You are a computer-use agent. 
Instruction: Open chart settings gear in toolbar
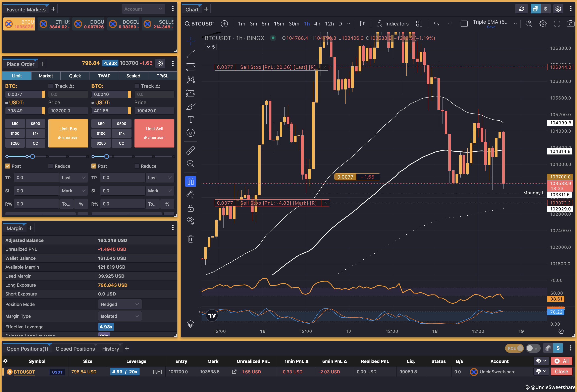(x=543, y=23)
